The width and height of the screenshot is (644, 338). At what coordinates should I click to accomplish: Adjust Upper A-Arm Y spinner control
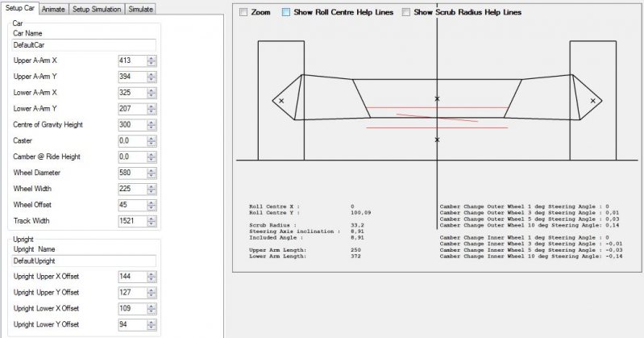coord(151,77)
